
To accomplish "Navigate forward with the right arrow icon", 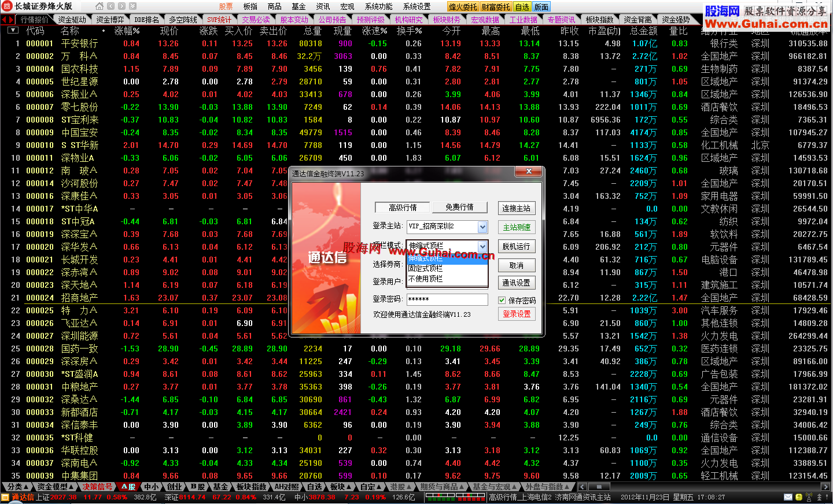I will click(121, 6).
